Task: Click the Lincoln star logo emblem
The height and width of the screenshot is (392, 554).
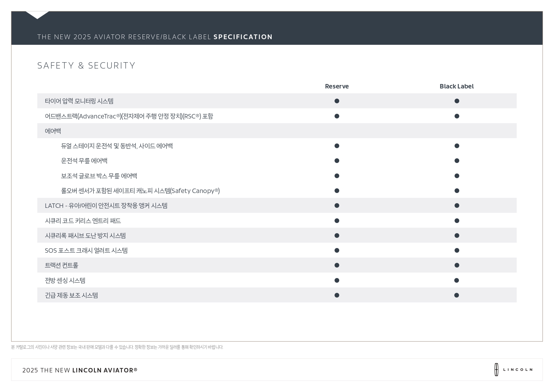Action: [x=496, y=370]
